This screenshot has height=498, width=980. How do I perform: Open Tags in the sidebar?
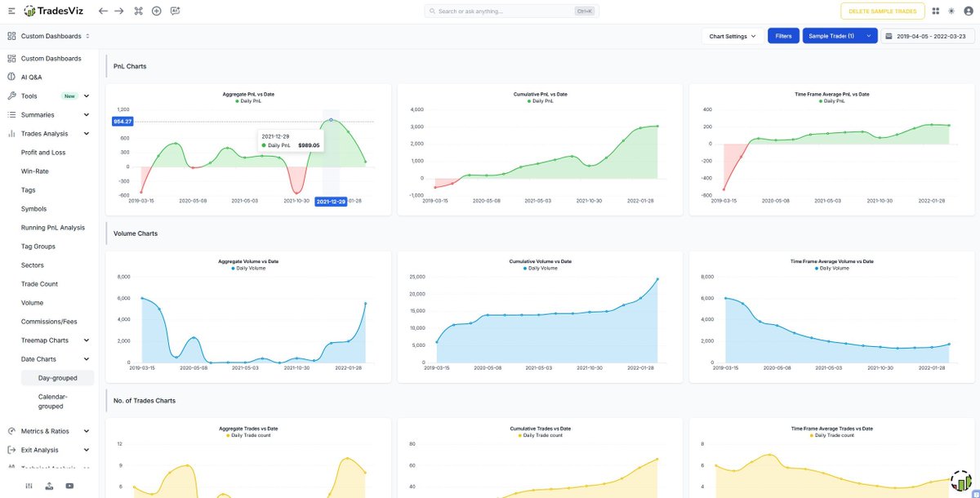(28, 190)
